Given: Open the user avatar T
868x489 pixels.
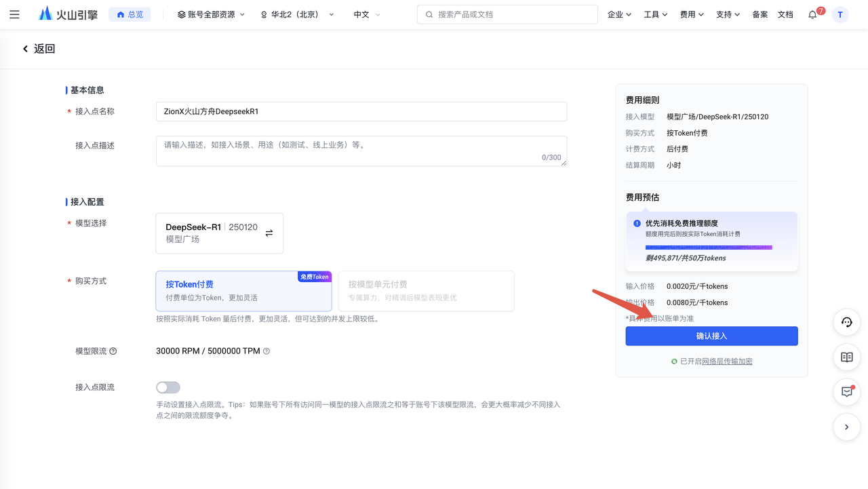Looking at the screenshot, I should tap(840, 14).
